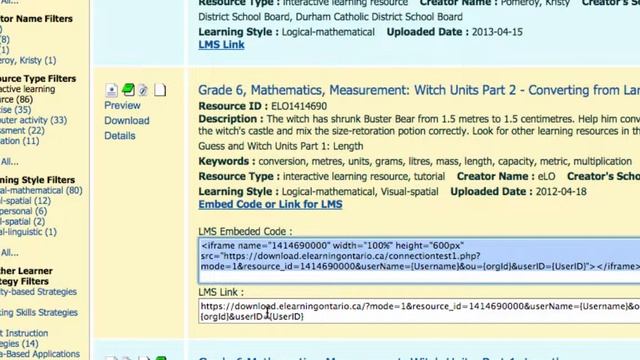Click the 'interactive learning resource, tutorial' value
This screenshot has width=640, height=360.
pos(364,176)
